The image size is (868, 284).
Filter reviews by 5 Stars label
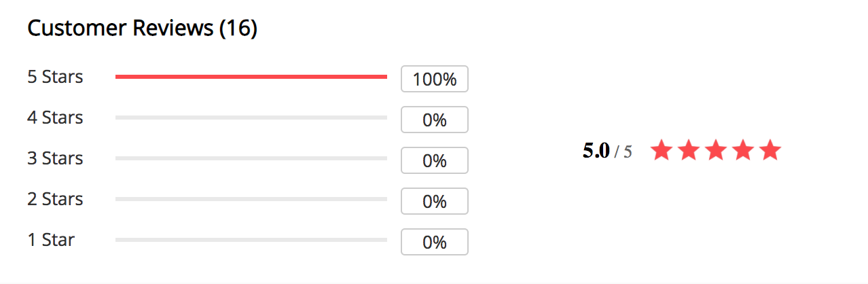[55, 77]
